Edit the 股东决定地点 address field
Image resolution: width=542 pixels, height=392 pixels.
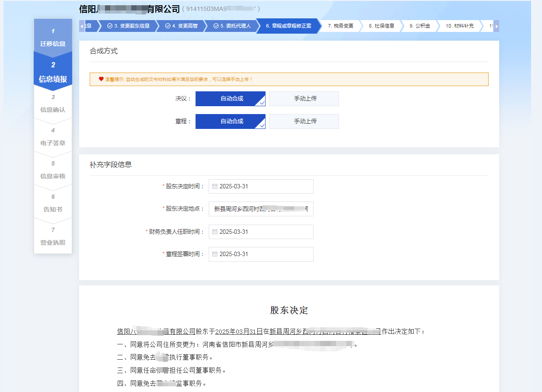pyautogui.click(x=261, y=209)
